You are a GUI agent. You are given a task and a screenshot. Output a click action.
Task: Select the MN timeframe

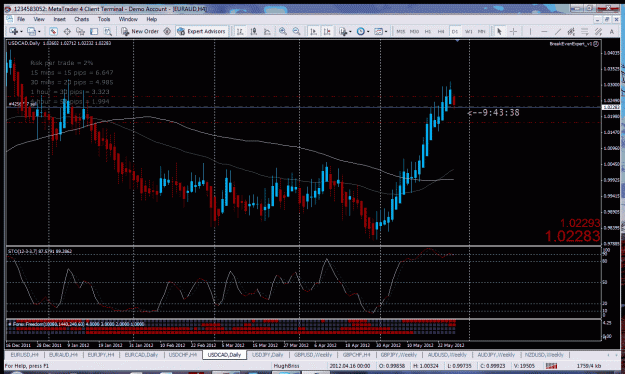pyautogui.click(x=482, y=31)
